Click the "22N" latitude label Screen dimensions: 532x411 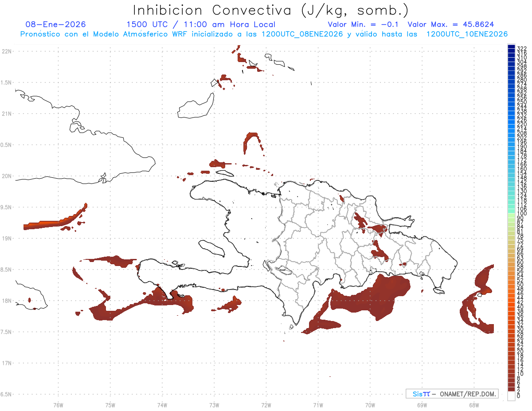[7, 51]
